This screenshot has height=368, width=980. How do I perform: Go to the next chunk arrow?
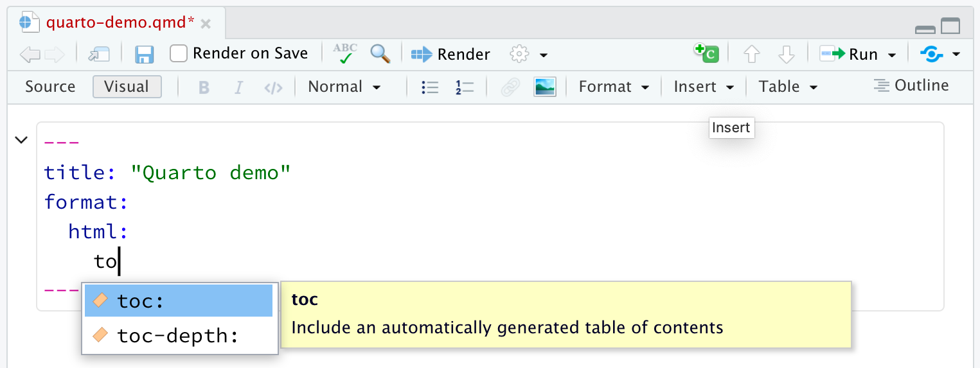coord(787,55)
